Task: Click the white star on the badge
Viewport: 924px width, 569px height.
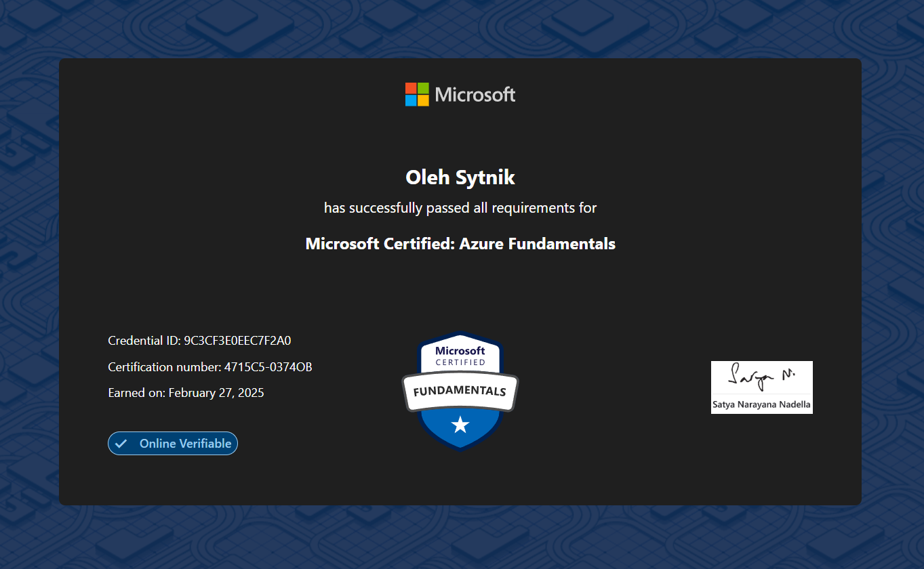Action: point(460,425)
